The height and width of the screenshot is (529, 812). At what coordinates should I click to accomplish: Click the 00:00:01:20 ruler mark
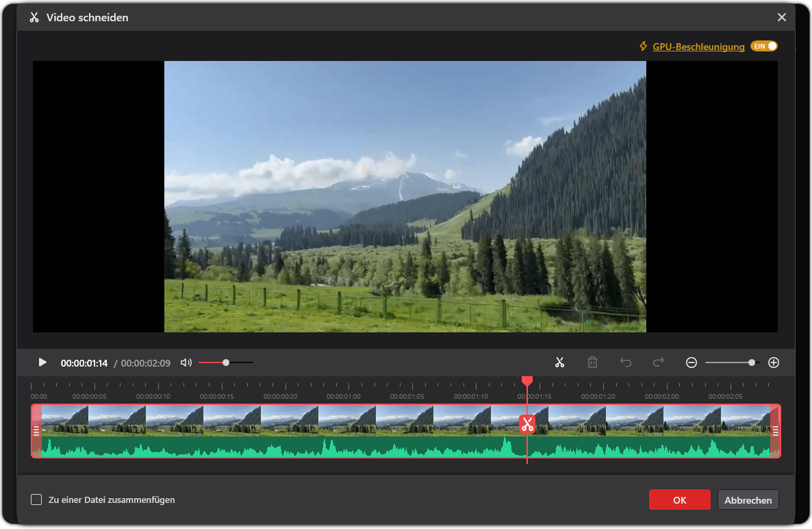coord(598,396)
